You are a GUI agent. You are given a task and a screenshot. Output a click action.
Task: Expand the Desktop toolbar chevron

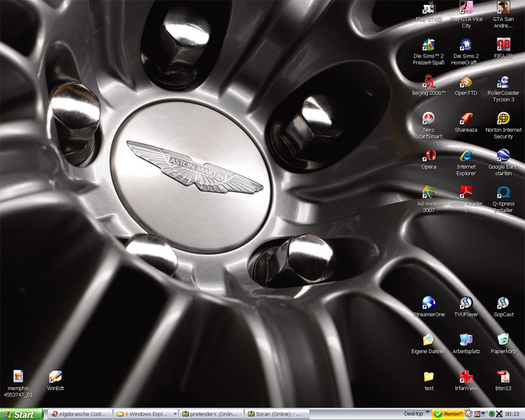[427, 414]
